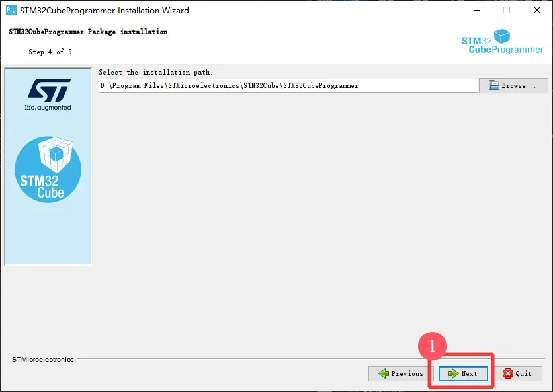553x392 pixels.
Task: Click the green right arrow icon beside Next
Action: pos(453,373)
